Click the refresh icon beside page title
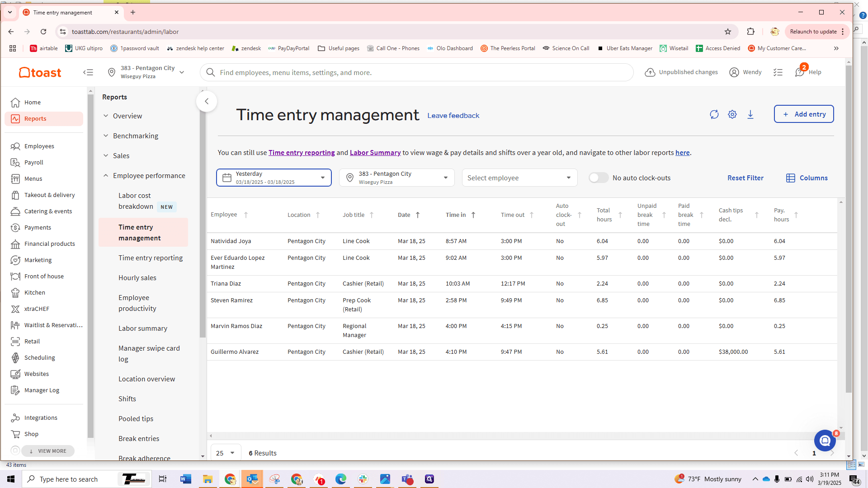Image resolution: width=868 pixels, height=488 pixels. tap(714, 114)
